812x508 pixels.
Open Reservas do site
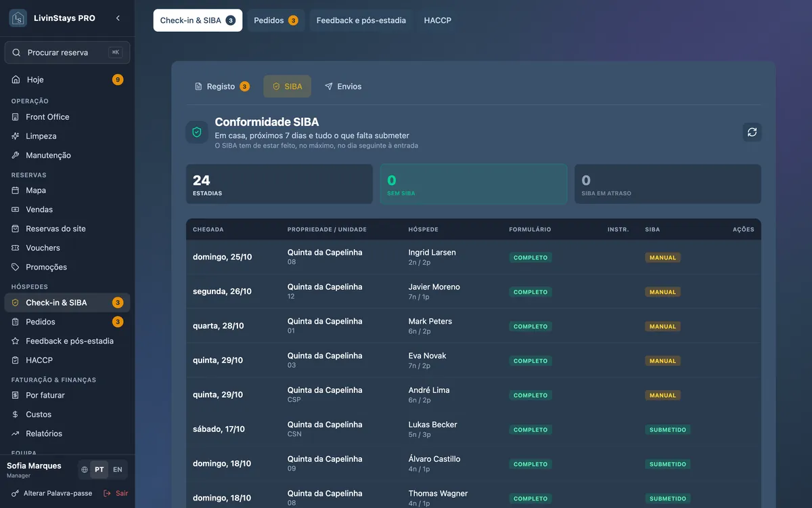(67, 229)
